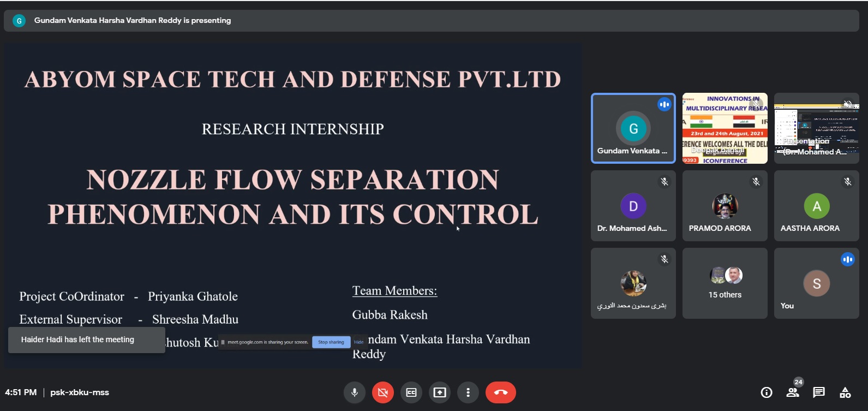Open the 15 others tile

(725, 283)
